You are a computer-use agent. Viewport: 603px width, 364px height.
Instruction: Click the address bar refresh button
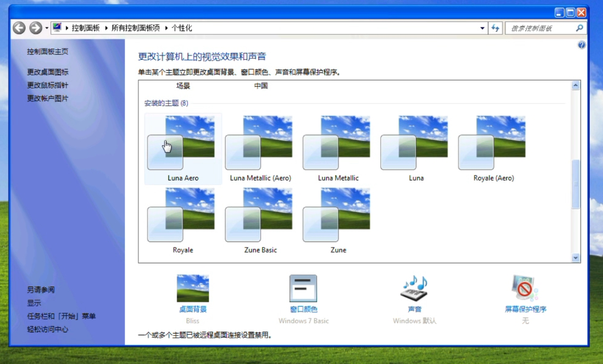point(495,28)
